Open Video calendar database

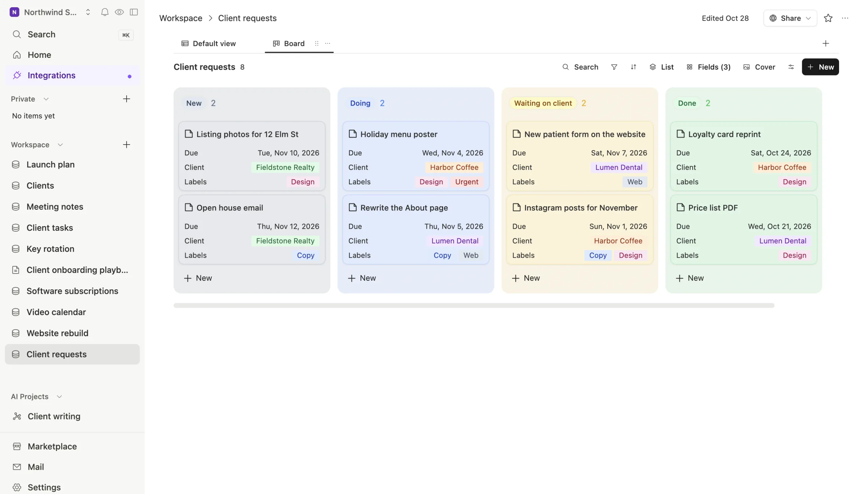(x=72, y=312)
